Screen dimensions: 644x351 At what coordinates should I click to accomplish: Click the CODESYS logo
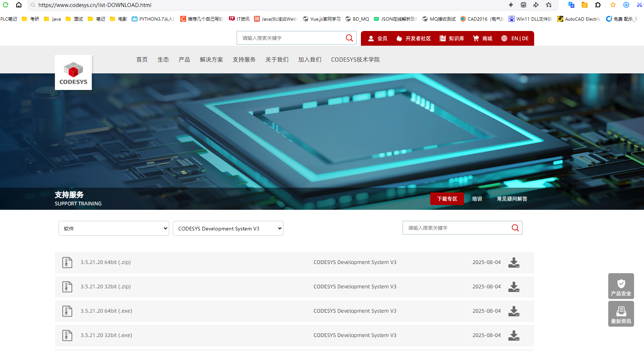(73, 72)
